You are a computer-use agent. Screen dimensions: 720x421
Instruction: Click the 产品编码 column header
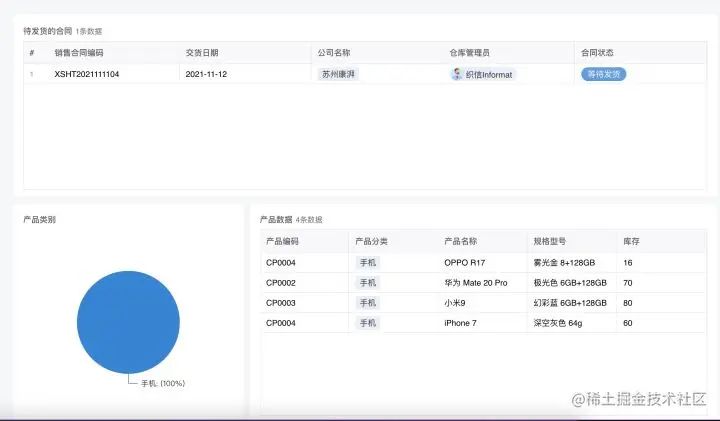pyautogui.click(x=282, y=241)
